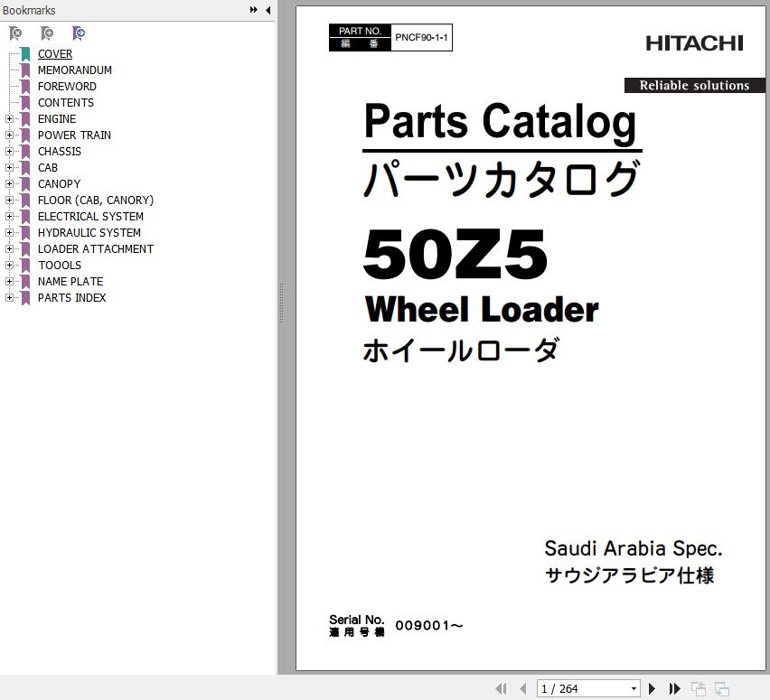This screenshot has width=770, height=700.
Task: Select the POWER TRAIN bookmark label
Action: [x=74, y=135]
